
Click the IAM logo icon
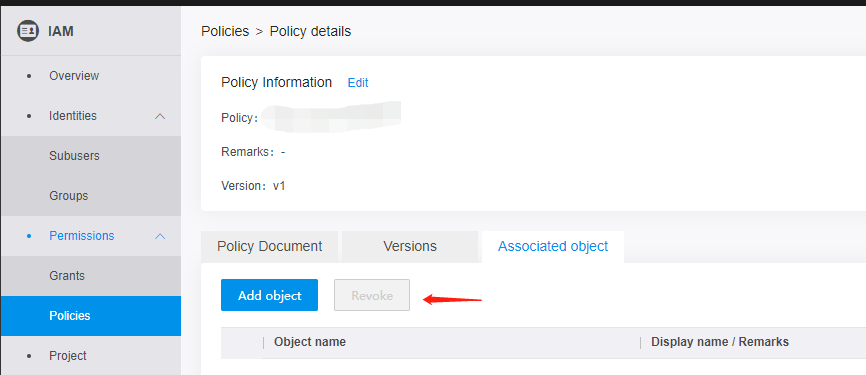pyautogui.click(x=28, y=31)
